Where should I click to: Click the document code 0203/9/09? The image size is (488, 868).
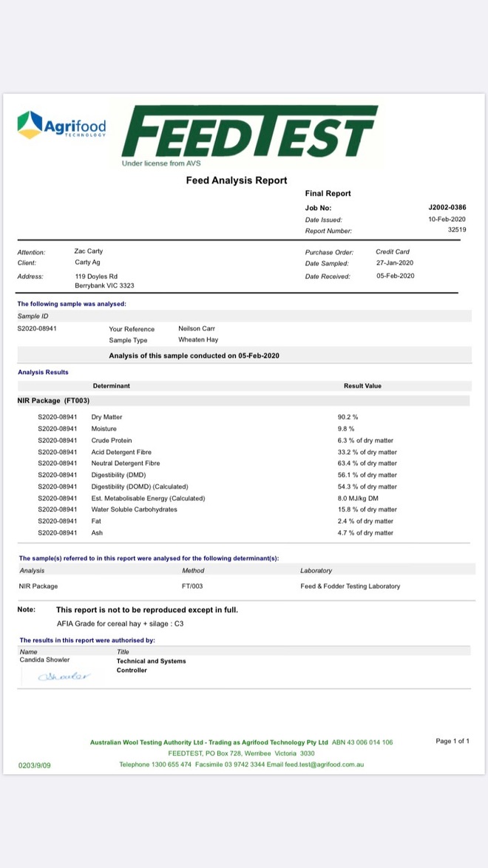pos(34,765)
